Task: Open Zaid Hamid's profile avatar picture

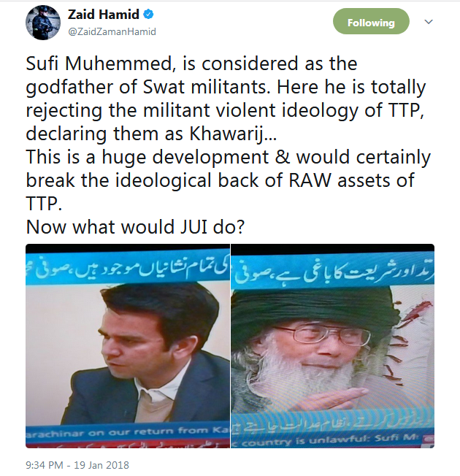Action: point(43,23)
